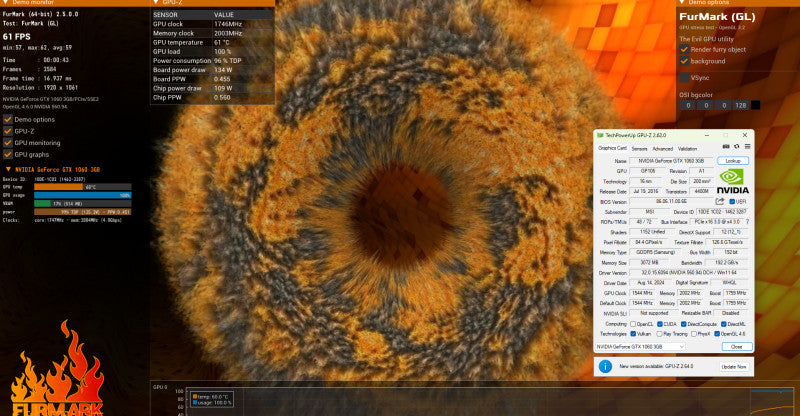Click the Memory clock sensor row

[x=212, y=33]
